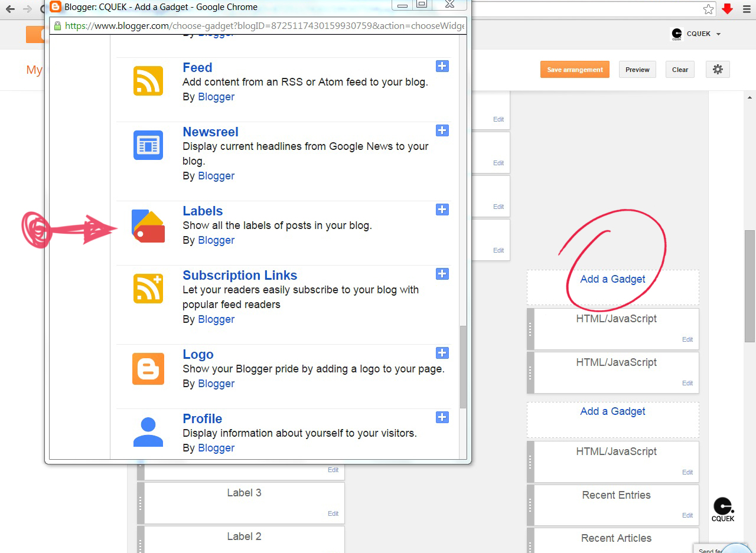756x553 pixels.
Task: Click the main page vertical scrollbar thumb
Action: pyautogui.click(x=750, y=286)
